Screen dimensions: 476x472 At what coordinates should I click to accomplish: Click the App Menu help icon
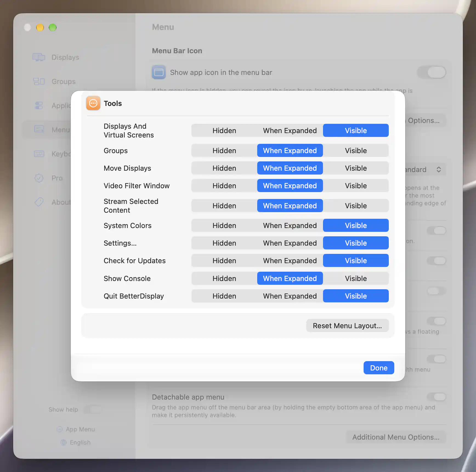click(59, 429)
